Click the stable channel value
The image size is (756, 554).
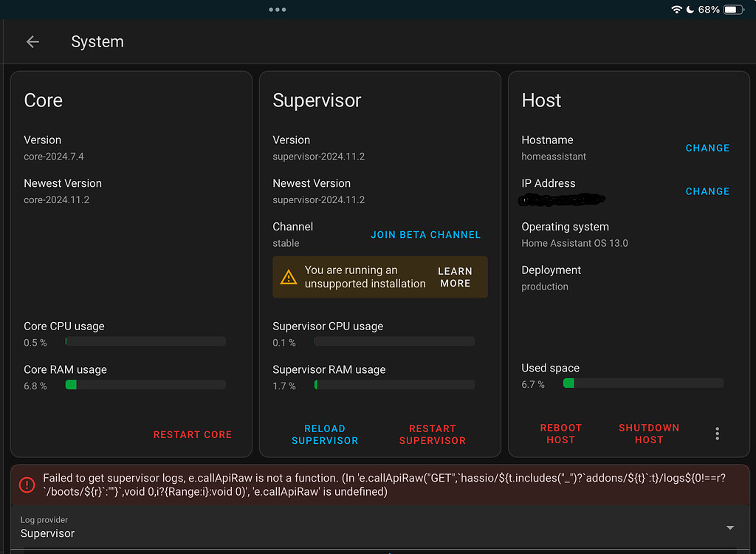[286, 243]
